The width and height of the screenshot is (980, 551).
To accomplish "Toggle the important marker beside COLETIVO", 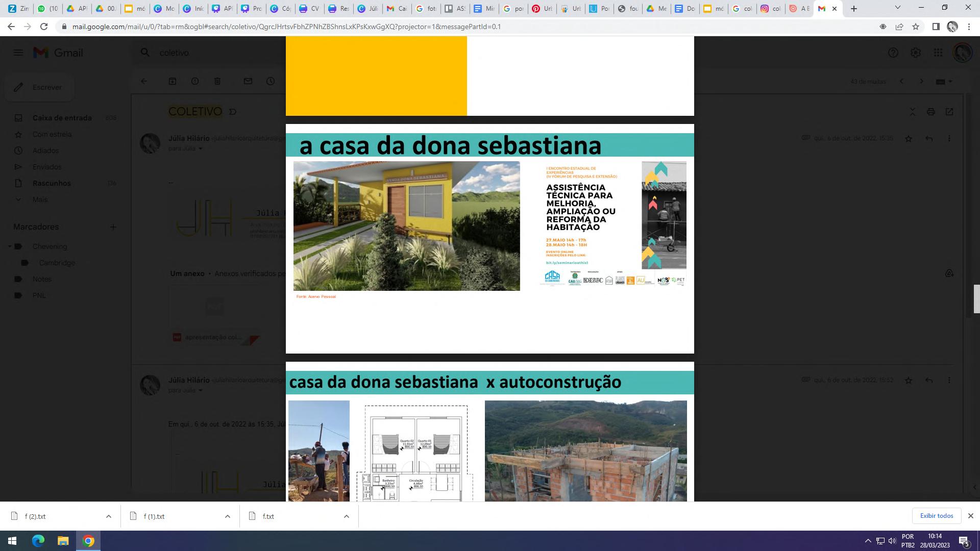I will click(x=233, y=112).
